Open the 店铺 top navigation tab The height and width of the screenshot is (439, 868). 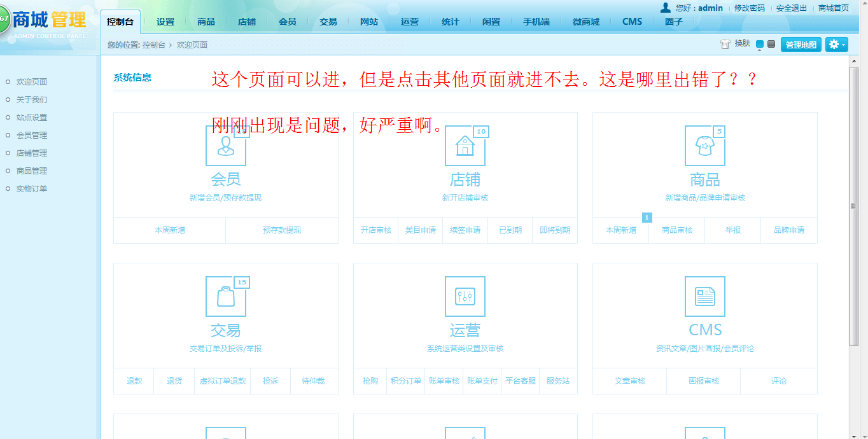pyautogui.click(x=247, y=22)
